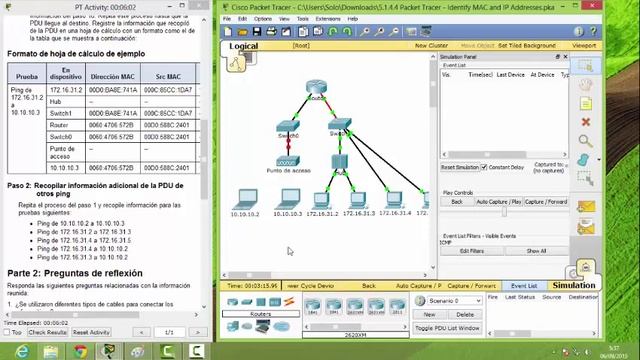Adjust the simulation play speed slider
The height and width of the screenshot is (360, 640).
point(504,212)
